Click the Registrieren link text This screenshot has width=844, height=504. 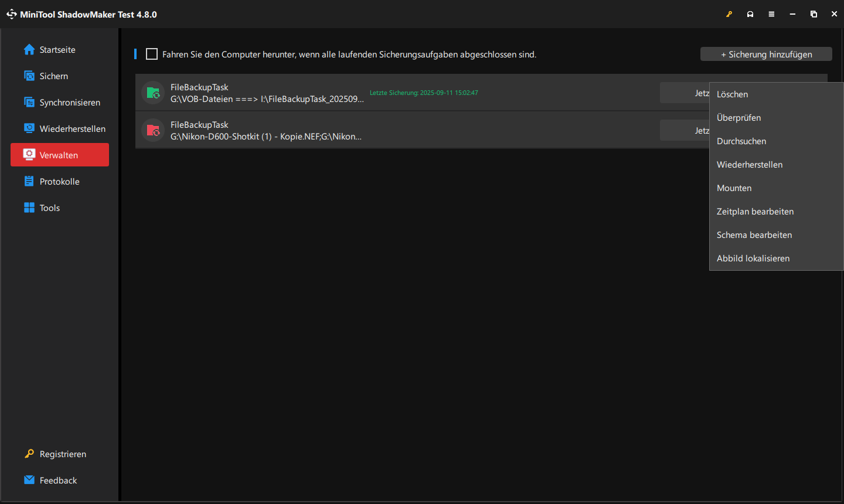[63, 454]
